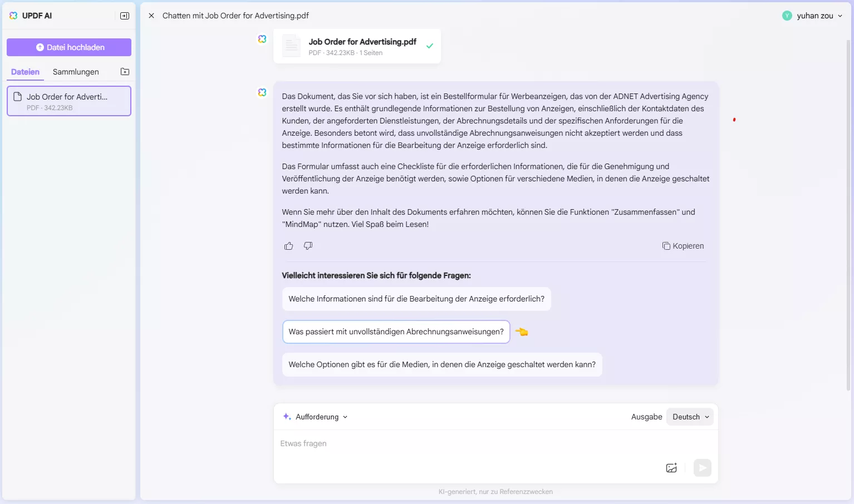The width and height of the screenshot is (854, 504).
Task: Click the thumbs down feedback icon
Action: coord(308,246)
